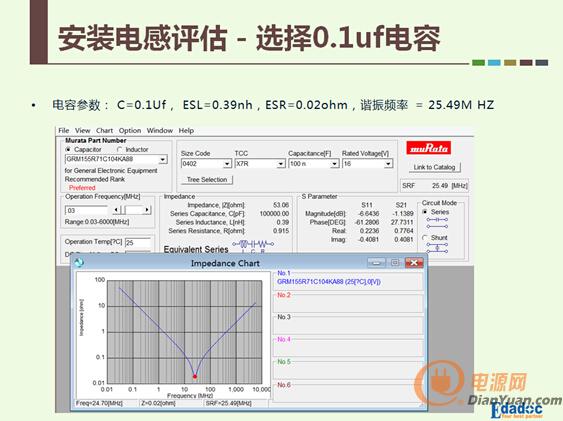Click the Impedance value 53.06
The height and width of the screenshot is (421, 563).
[x=281, y=205]
